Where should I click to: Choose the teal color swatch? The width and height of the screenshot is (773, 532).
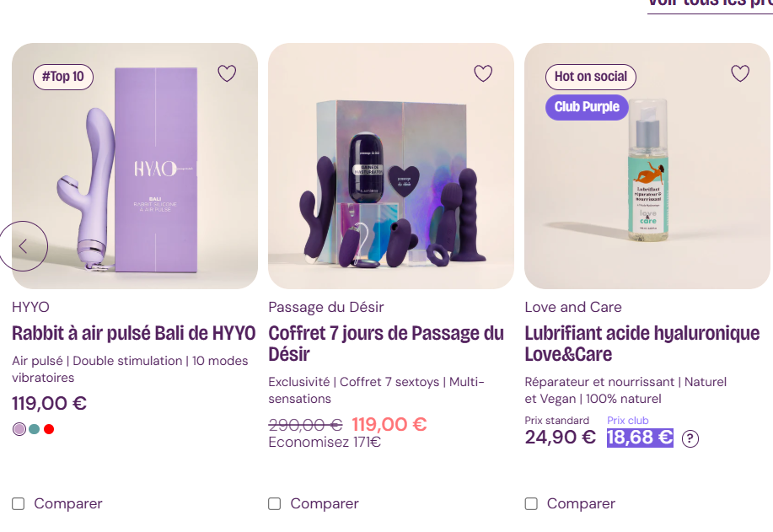34,429
